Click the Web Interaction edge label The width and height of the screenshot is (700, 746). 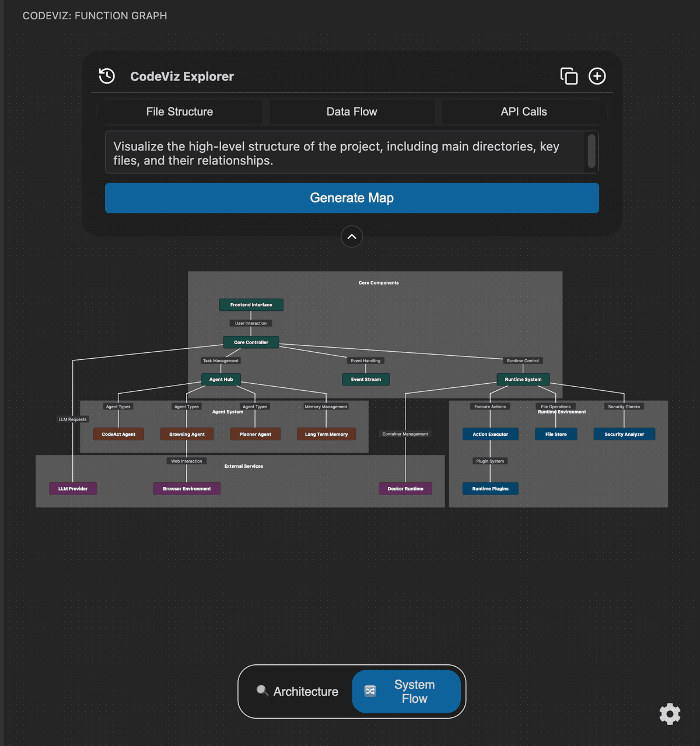187,461
